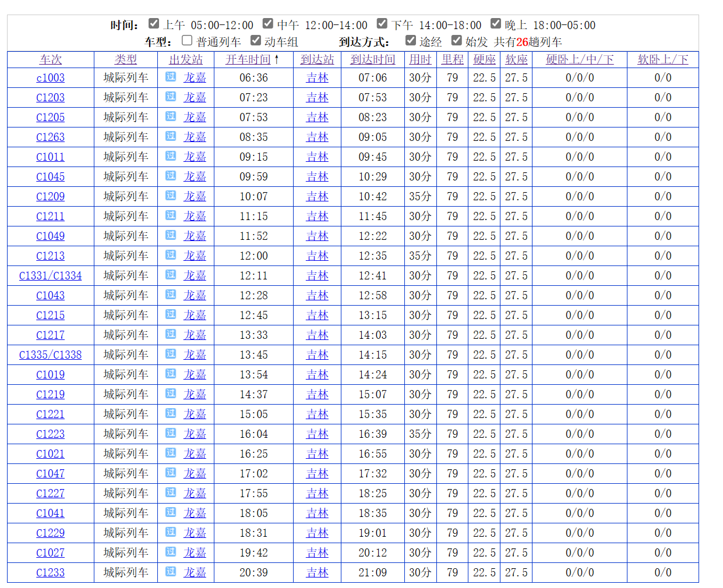Click the 过 icon beside train C1205
Image resolution: width=723 pixels, height=588 pixels.
[x=171, y=116]
